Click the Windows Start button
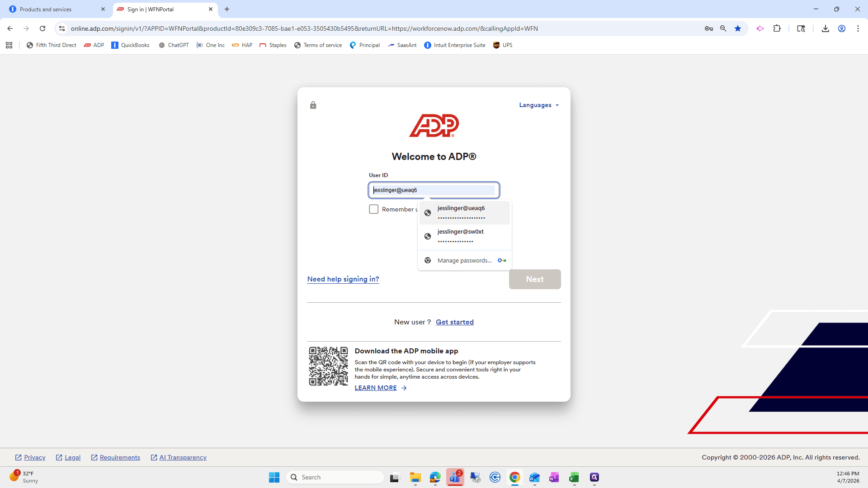 (x=274, y=477)
